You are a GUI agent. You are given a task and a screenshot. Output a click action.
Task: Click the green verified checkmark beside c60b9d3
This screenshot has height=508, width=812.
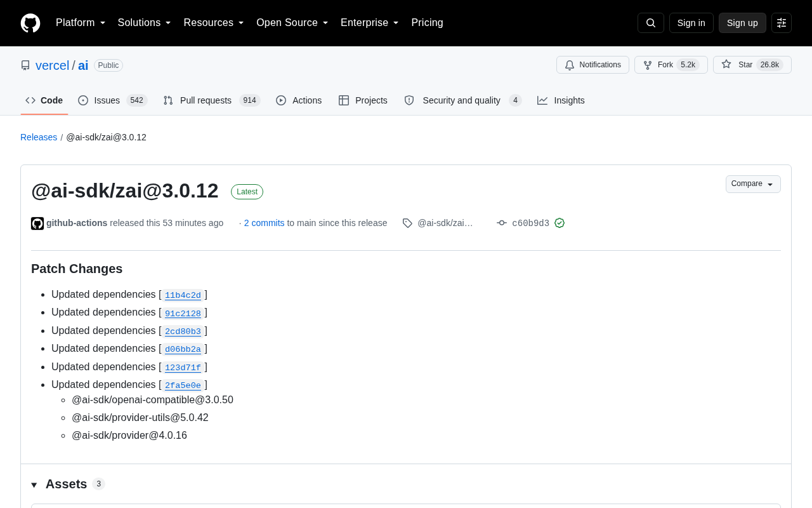click(560, 223)
